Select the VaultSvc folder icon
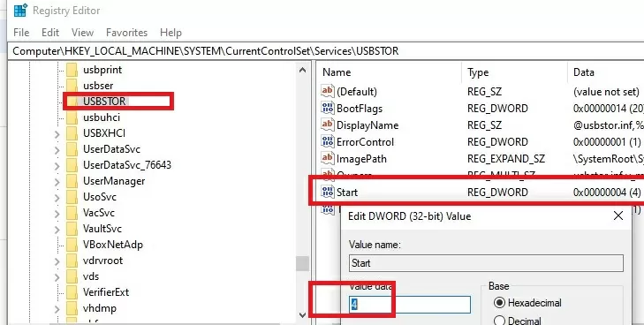 72,229
